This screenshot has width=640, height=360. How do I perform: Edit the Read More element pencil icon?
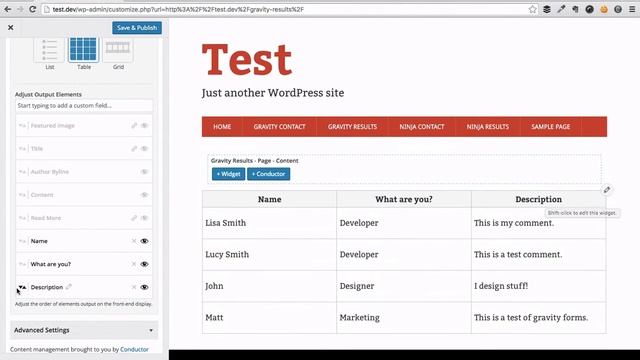[x=134, y=218]
